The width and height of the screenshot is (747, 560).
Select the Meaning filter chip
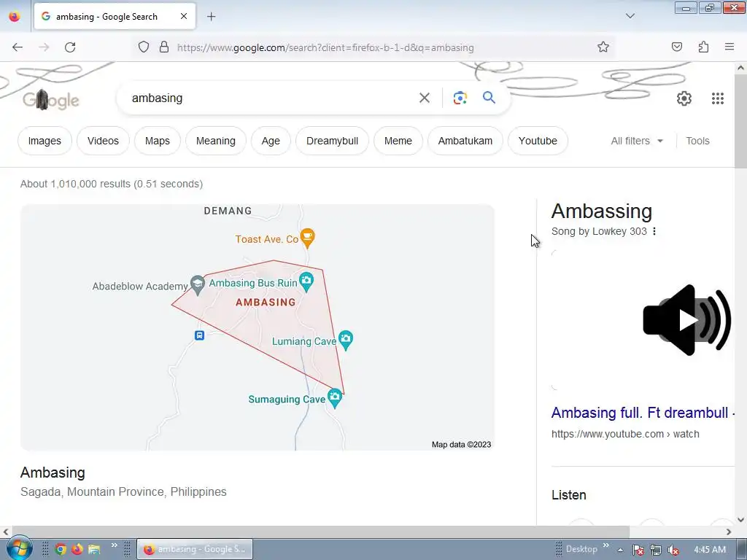pos(216,141)
